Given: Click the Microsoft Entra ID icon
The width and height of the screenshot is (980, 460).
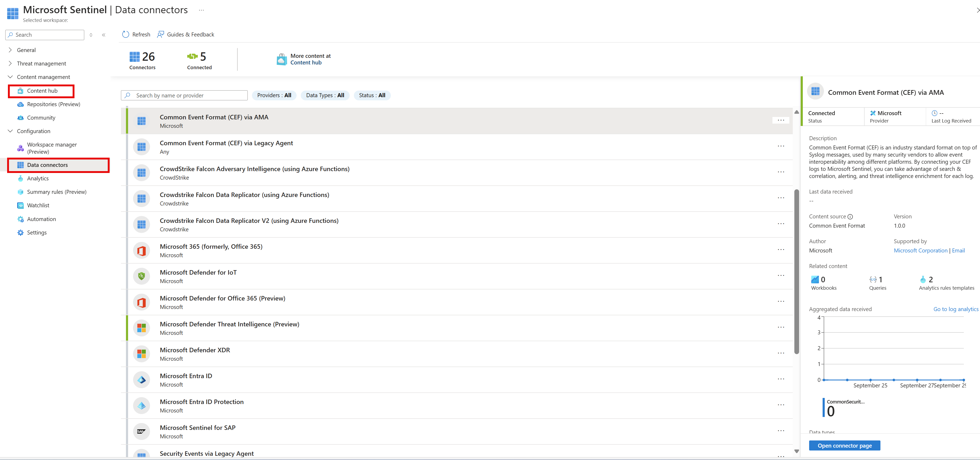Looking at the screenshot, I should 142,380.
